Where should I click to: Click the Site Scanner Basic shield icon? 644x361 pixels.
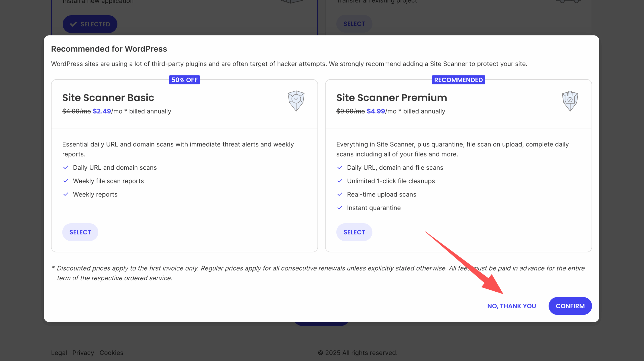click(296, 101)
